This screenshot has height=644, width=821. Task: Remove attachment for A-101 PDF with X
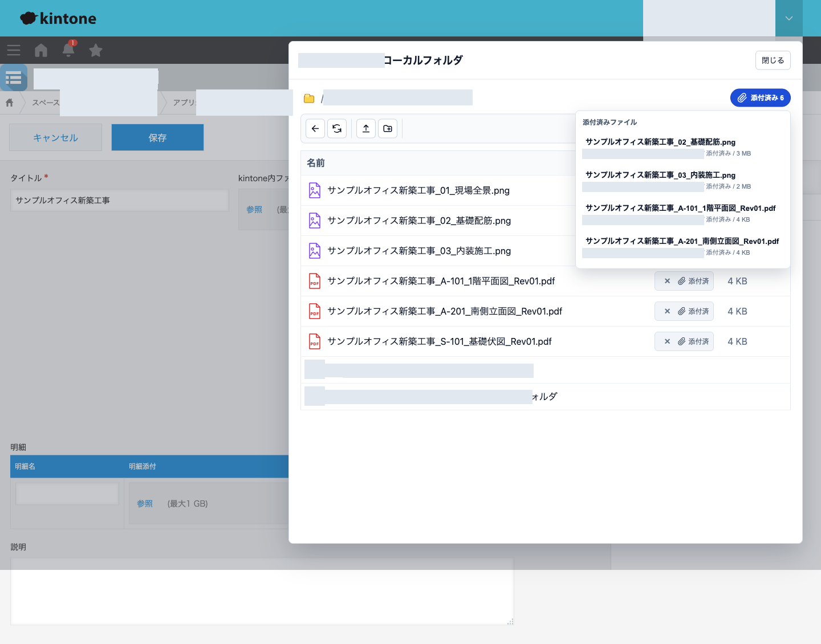pos(667,281)
